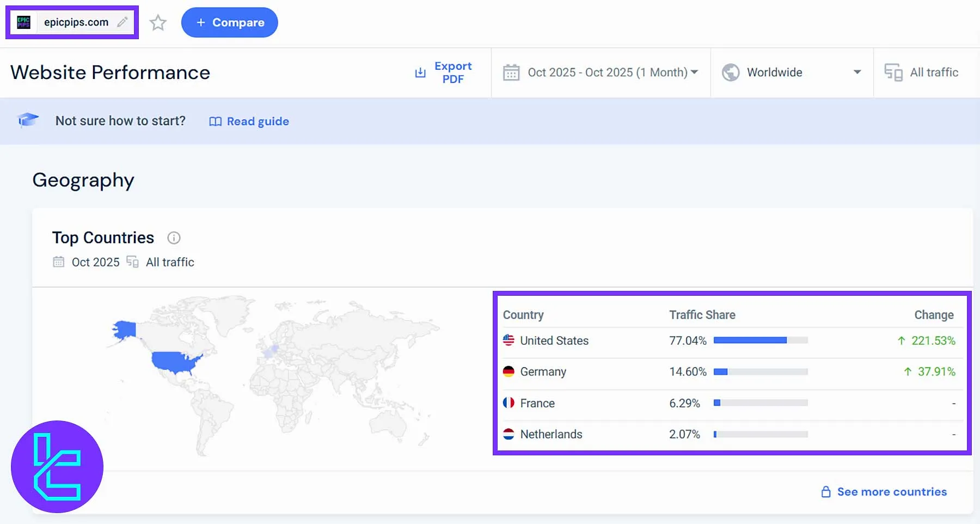Click the lock icon near See more countries
Viewport: 980px width, 524px height.
point(826,492)
